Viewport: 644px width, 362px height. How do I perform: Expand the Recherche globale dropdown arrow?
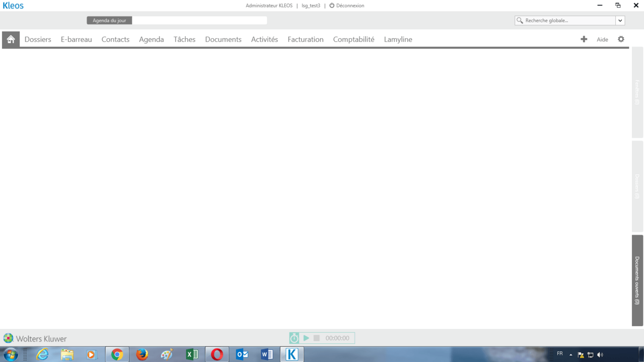[620, 21]
